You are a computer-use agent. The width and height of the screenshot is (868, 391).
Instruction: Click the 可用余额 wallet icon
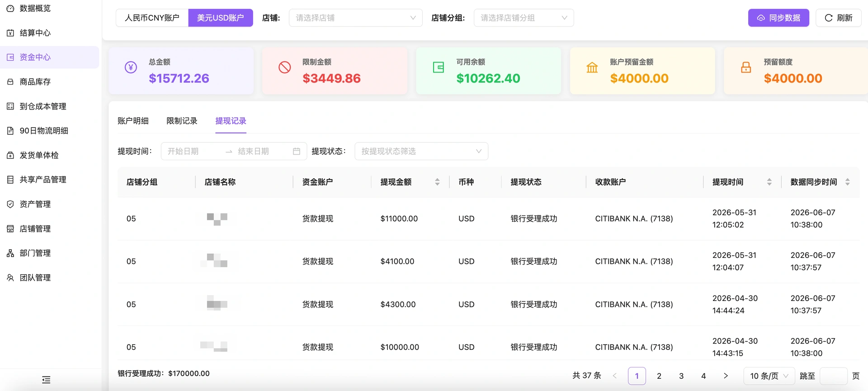click(x=439, y=68)
